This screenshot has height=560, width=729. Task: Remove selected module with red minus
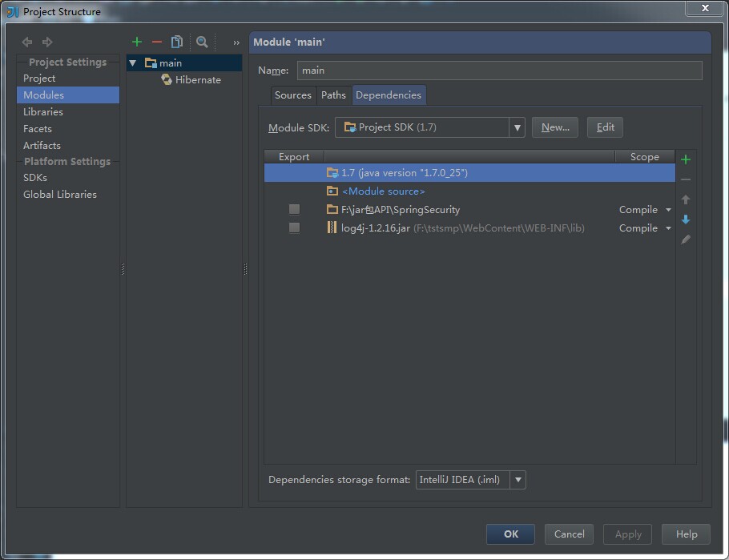(157, 42)
